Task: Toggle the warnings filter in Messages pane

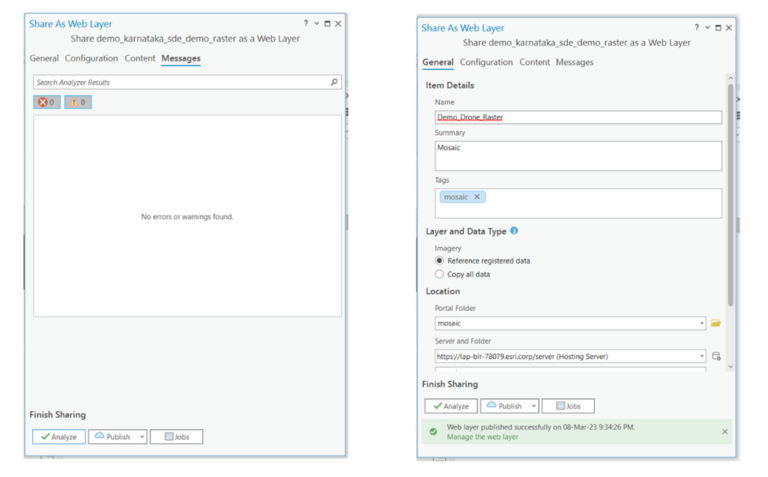Action: pos(78,102)
